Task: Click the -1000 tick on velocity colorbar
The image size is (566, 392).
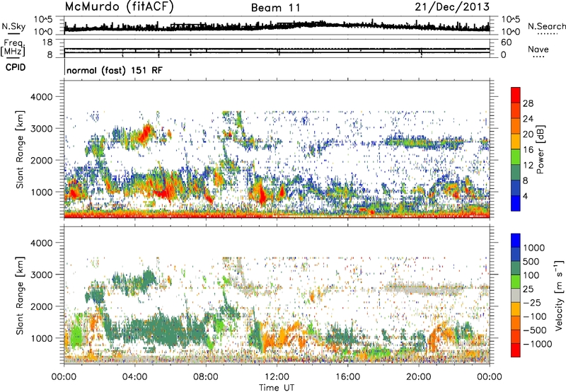Action: click(537, 344)
